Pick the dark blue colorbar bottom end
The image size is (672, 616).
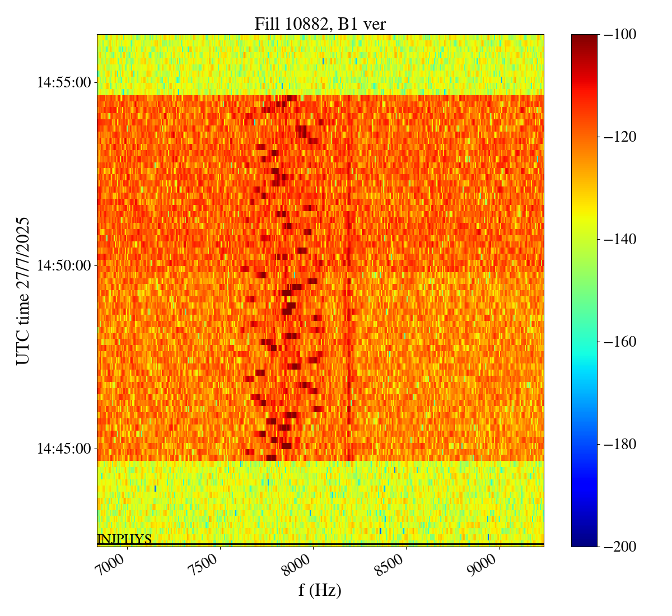click(584, 543)
